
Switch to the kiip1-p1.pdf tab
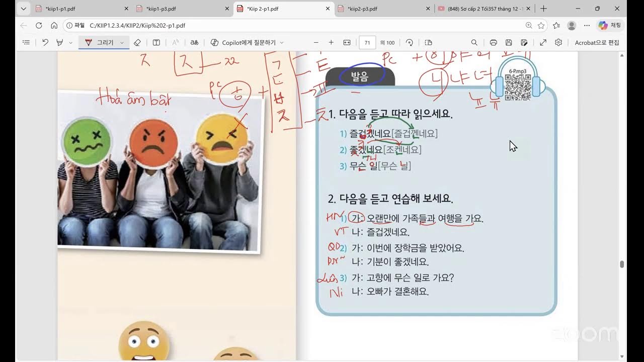[x=82, y=9]
